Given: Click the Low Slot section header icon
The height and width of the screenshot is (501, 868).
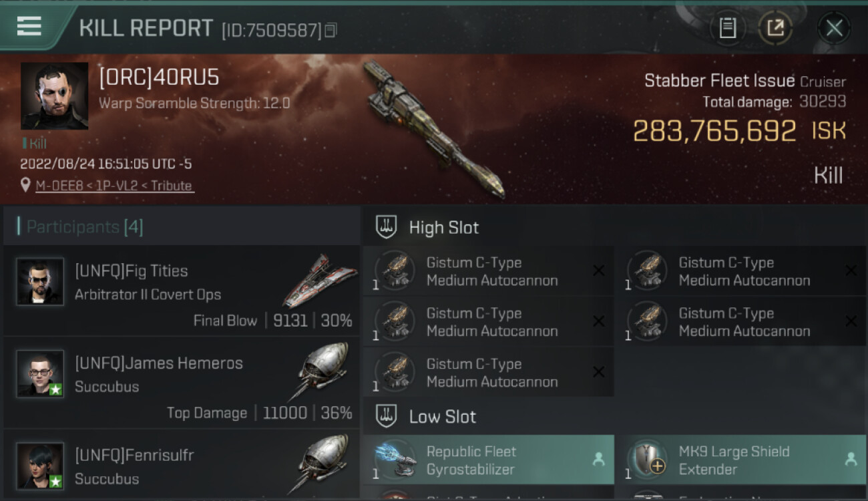Looking at the screenshot, I should [387, 417].
